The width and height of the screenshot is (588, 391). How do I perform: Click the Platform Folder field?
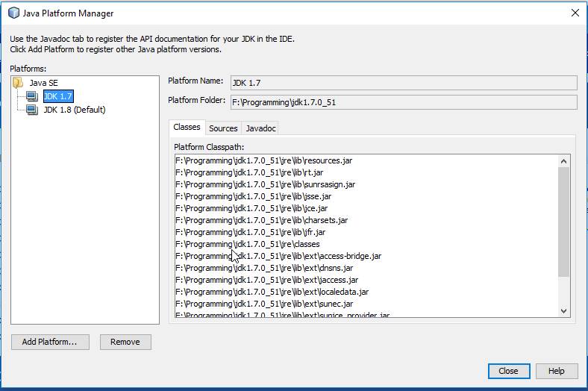tap(404, 102)
